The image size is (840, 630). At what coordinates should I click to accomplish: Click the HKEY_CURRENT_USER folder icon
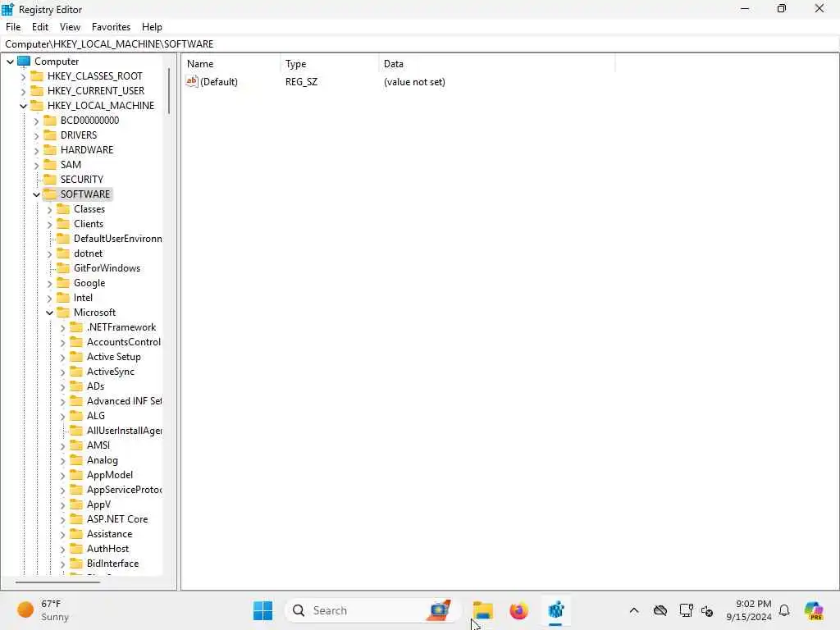pyautogui.click(x=37, y=90)
